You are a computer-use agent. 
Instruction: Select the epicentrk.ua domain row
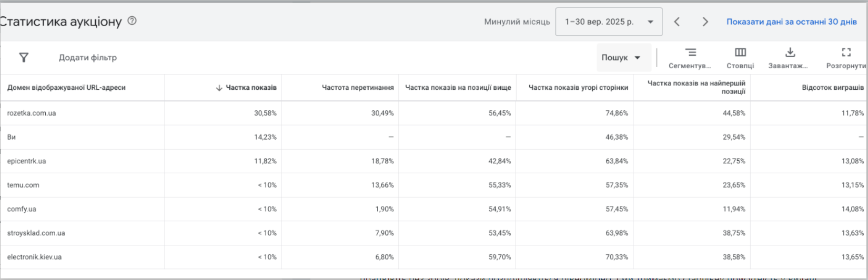coord(26,161)
